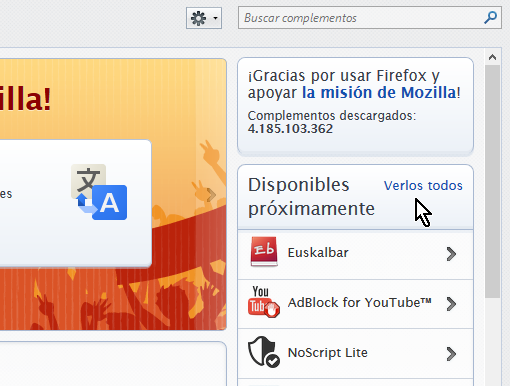Viewport: 510px width, 386px height.
Task: Click the vertical scrollbar thumb
Action: [492, 181]
